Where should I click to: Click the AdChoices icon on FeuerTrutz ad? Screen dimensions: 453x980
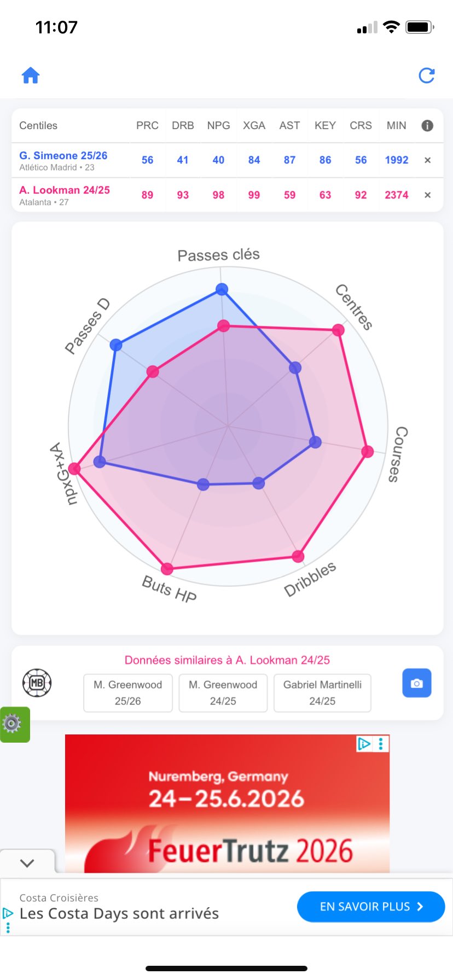click(x=364, y=744)
